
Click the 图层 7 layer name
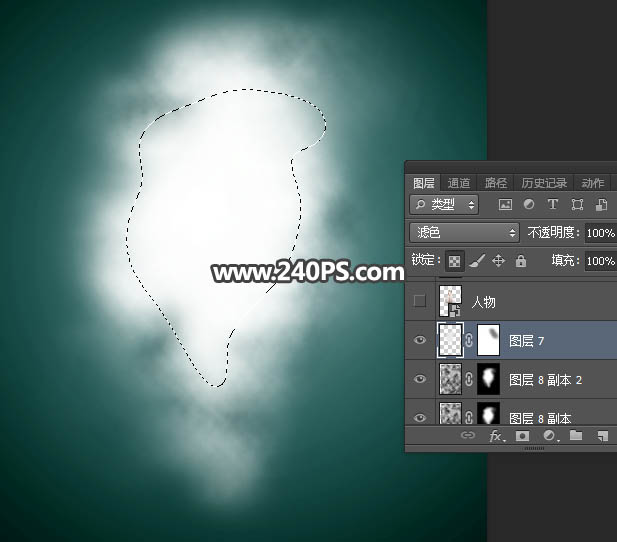[x=526, y=341]
